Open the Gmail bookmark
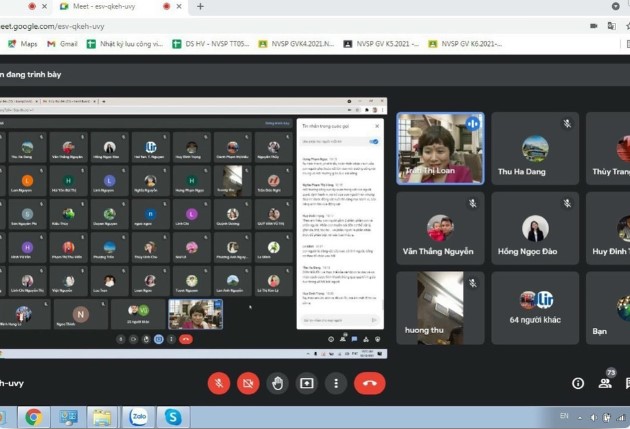This screenshot has height=429, width=630. point(62,44)
